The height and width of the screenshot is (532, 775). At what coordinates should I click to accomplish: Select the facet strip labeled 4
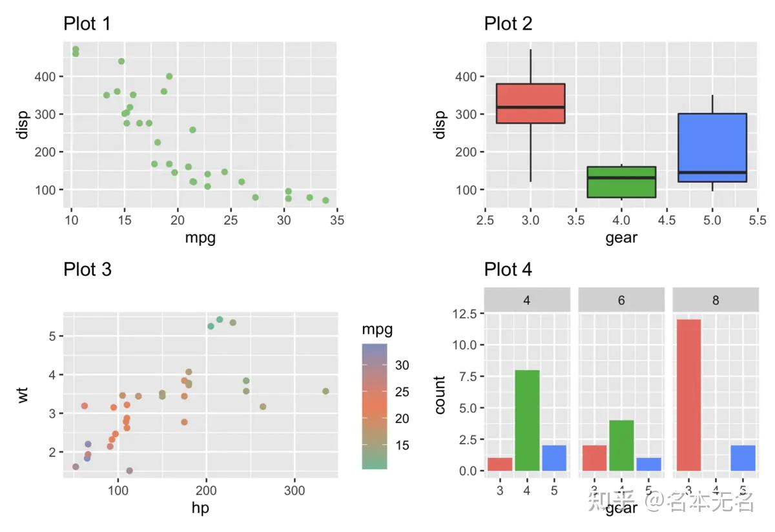[527, 301]
